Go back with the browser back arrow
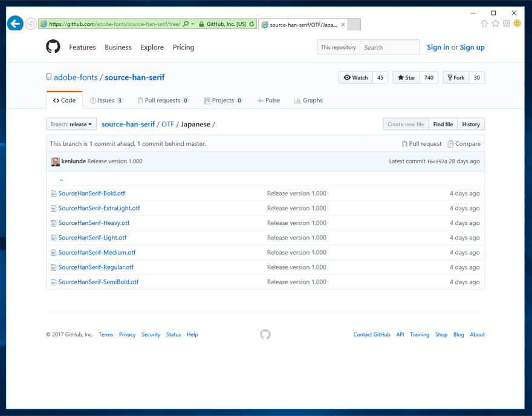Viewport: 532px width, 416px height. coord(15,24)
